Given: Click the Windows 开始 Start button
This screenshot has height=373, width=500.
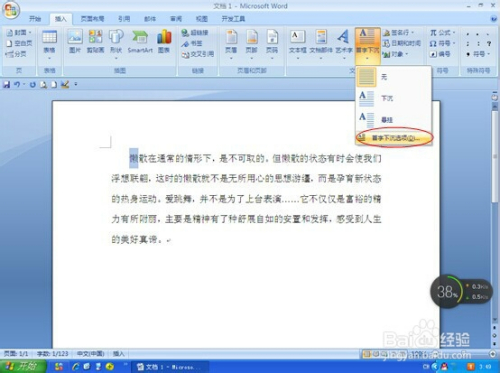Looking at the screenshot, I should [x=23, y=366].
